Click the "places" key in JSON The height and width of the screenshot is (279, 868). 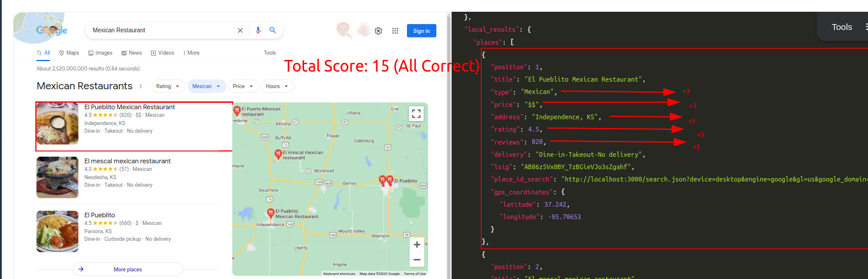[x=489, y=42]
